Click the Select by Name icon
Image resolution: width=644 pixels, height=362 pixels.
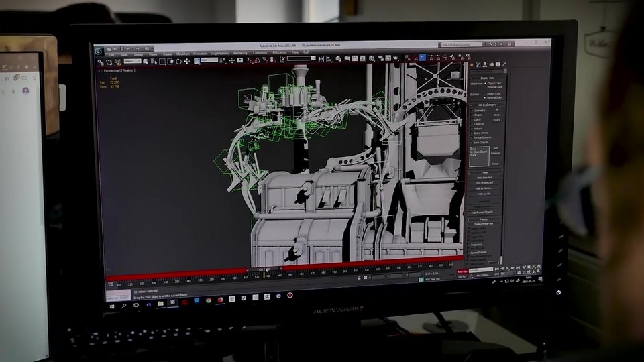tap(154, 61)
